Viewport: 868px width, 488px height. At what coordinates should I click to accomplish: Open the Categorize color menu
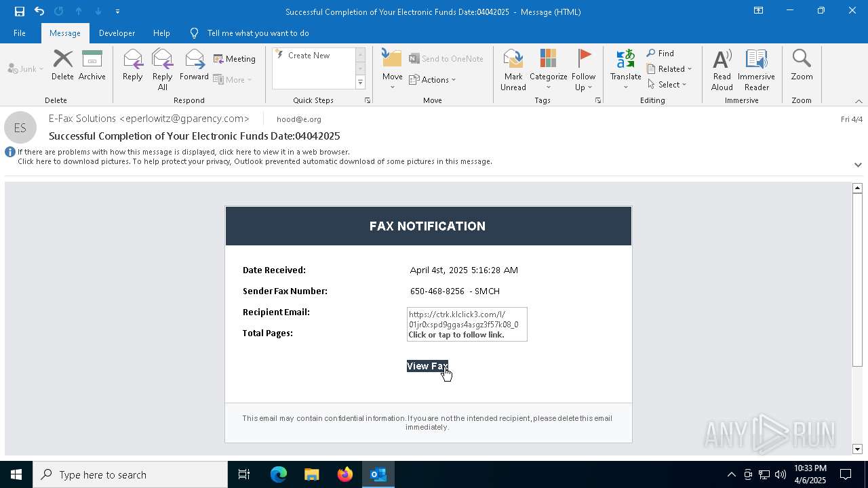549,70
